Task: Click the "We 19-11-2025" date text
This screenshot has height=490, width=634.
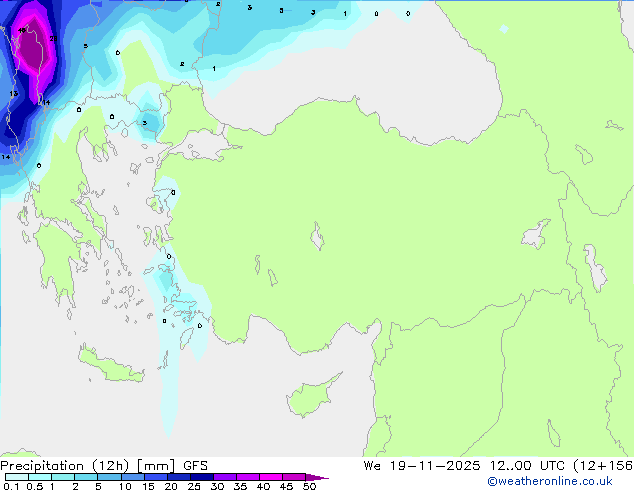Action: pos(422,466)
